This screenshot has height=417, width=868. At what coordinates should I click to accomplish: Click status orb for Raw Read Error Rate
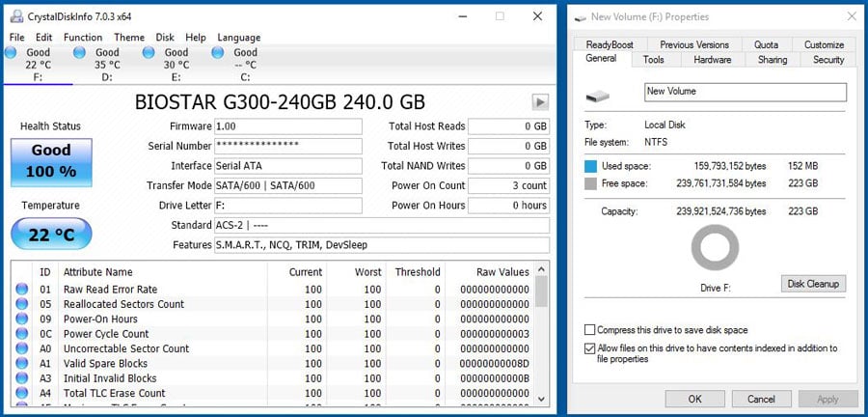pos(21,289)
